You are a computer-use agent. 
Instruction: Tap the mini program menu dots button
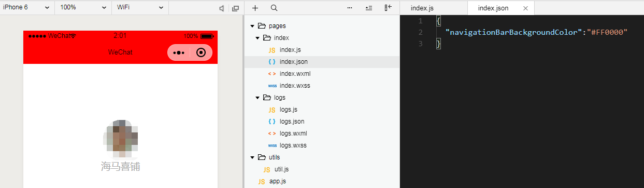(179, 52)
